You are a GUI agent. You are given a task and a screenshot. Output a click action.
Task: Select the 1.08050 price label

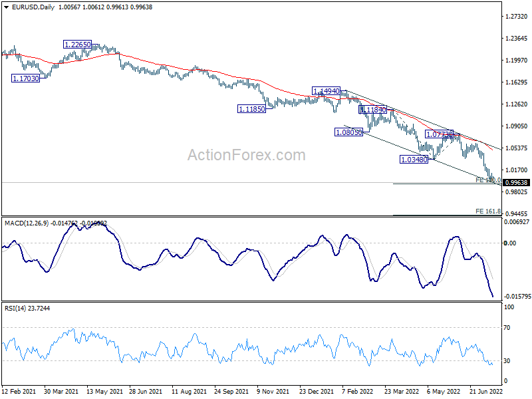[x=348, y=132]
